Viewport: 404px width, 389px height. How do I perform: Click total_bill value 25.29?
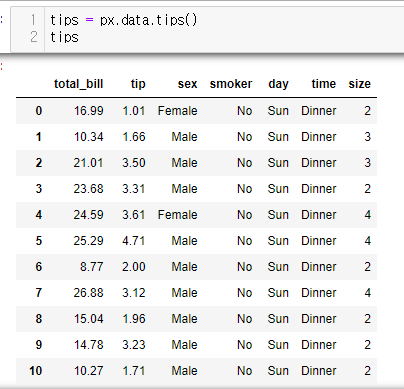[x=88, y=241]
